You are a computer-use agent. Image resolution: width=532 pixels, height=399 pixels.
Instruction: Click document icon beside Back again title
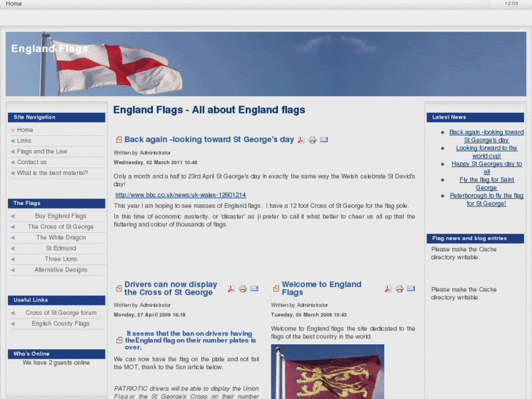click(x=119, y=140)
